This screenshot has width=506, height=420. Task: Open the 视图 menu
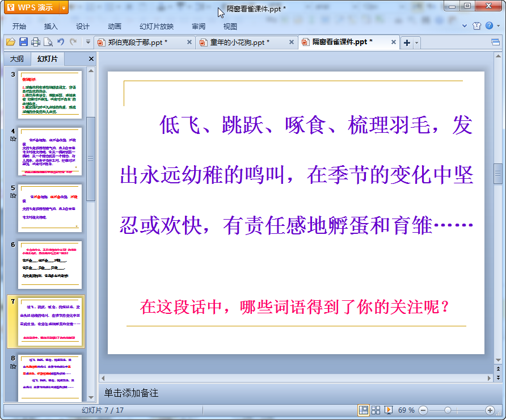pyautogui.click(x=230, y=27)
